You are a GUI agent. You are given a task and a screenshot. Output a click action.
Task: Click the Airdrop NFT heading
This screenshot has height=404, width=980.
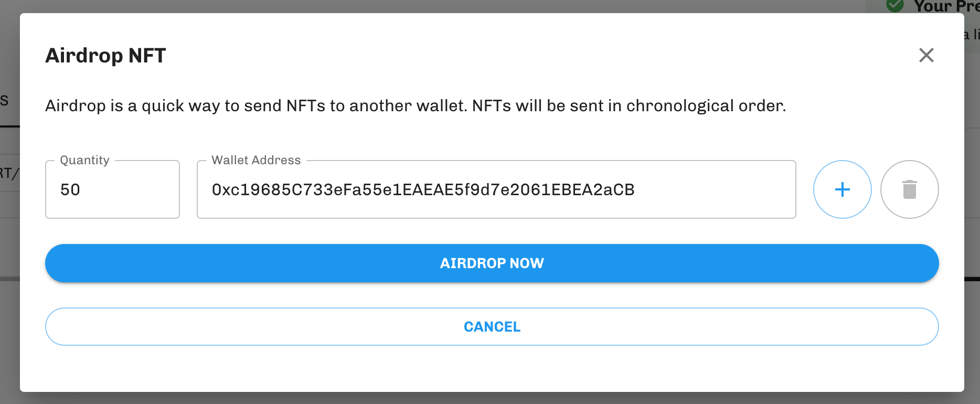click(105, 56)
